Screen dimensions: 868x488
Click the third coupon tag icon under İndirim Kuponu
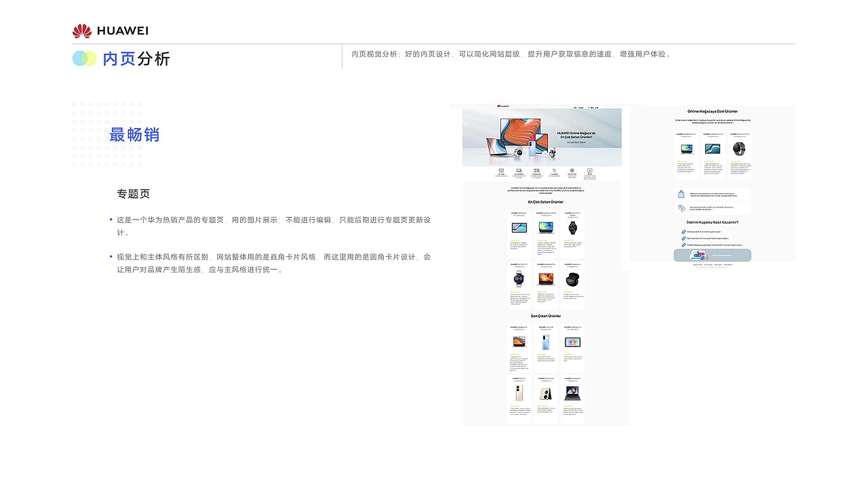coord(684,245)
